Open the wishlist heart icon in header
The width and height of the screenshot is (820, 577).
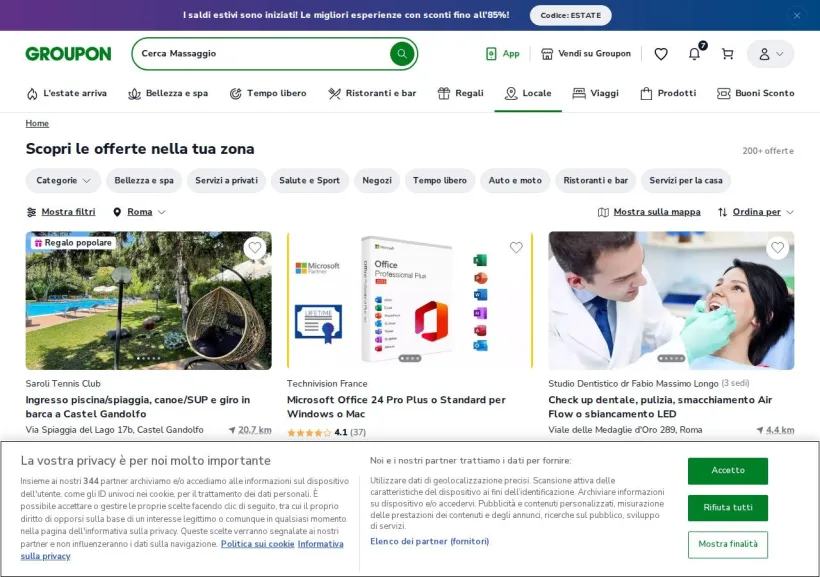tap(661, 53)
